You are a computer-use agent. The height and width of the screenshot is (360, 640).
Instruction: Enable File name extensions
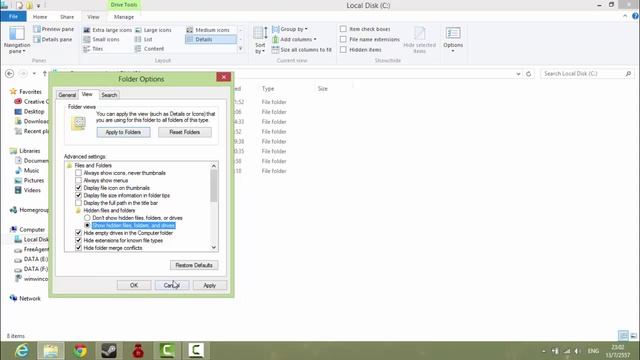[x=343, y=39]
